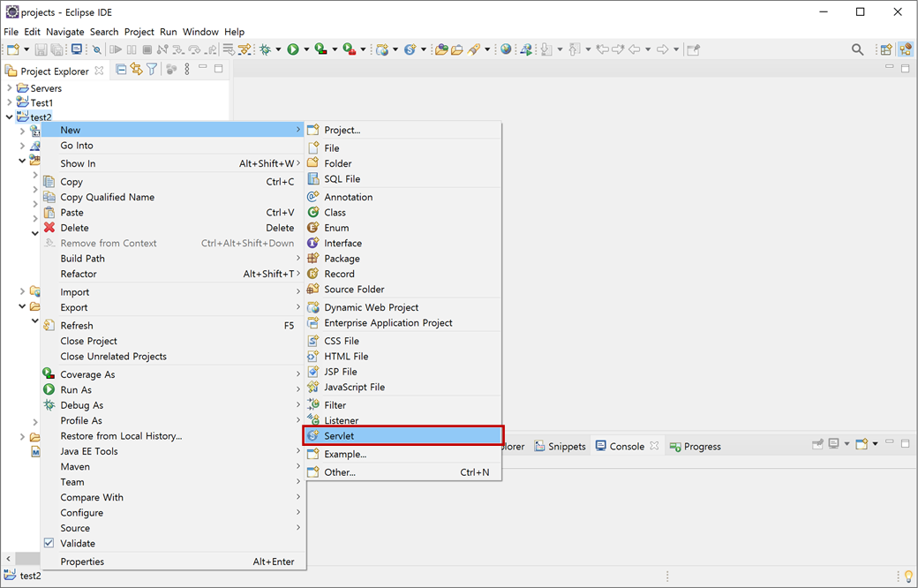Toggle Pin Editor icon in toolbar
This screenshot has width=918, height=588.
pos(694,49)
